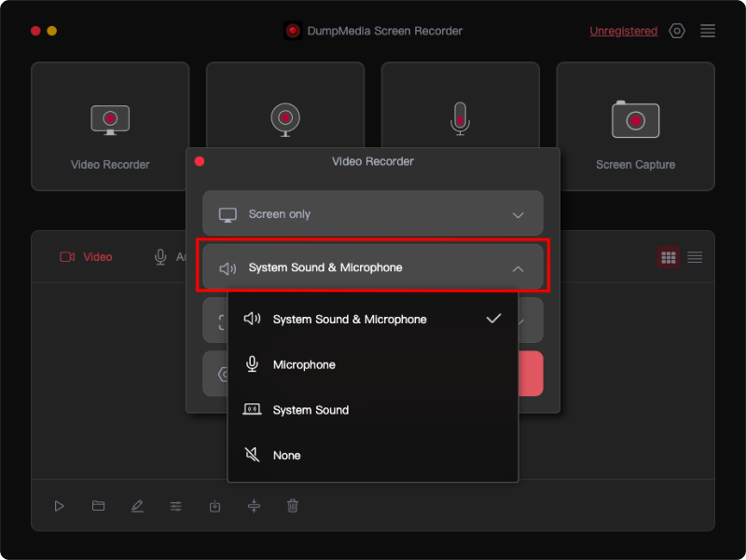Open the hamburger menu in title bar
Viewport: 746px width, 560px height.
[708, 31]
